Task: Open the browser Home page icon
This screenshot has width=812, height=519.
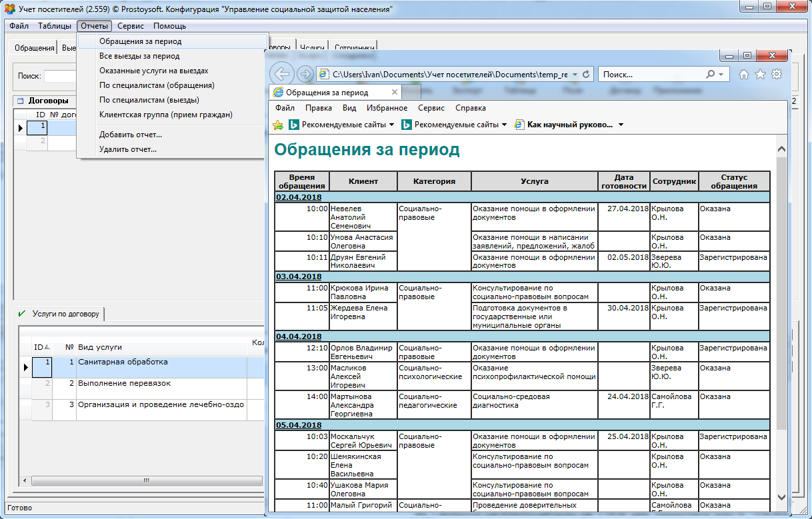Action: coord(744,75)
